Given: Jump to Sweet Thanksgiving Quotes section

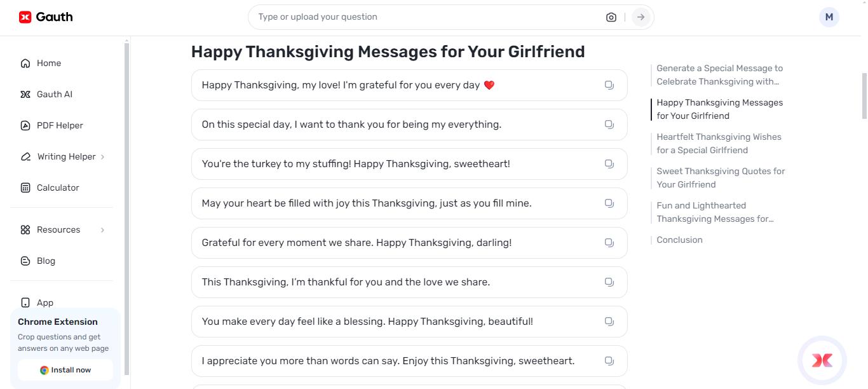Looking at the screenshot, I should [x=721, y=177].
